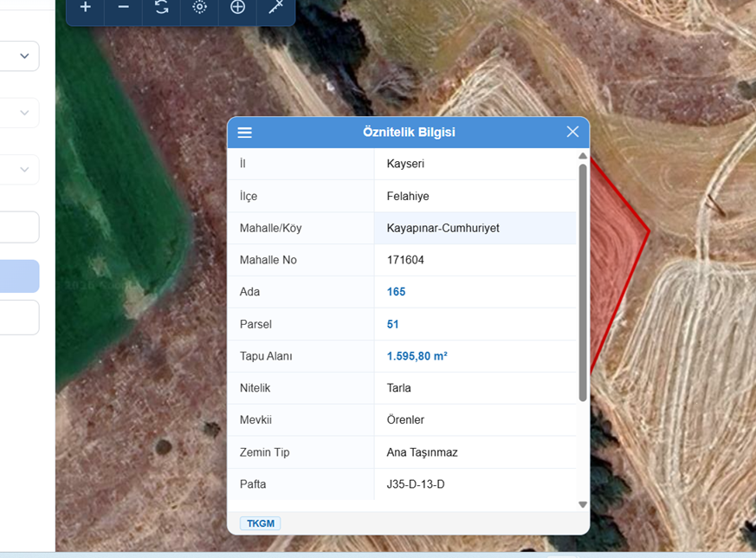Image resolution: width=756 pixels, height=558 pixels.
Task: Click the red highlighted parcel on map
Action: pos(615,250)
